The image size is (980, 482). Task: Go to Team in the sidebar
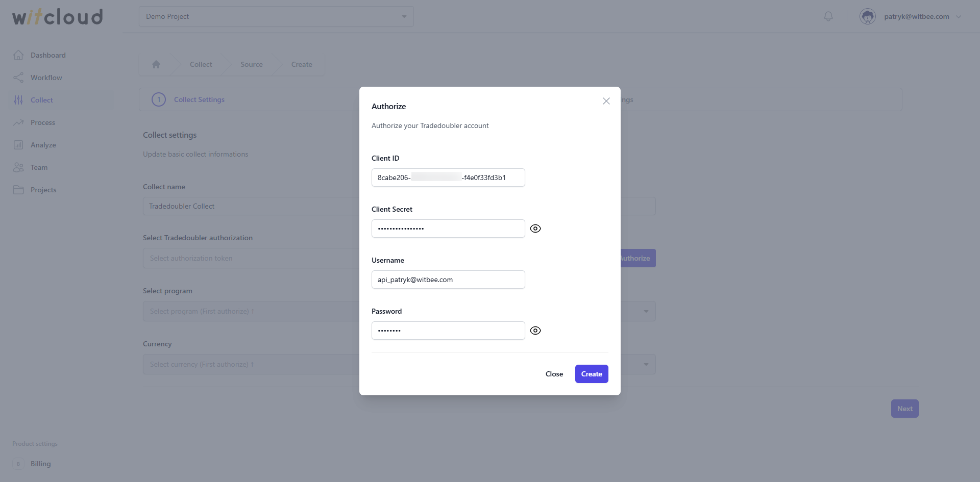39,167
